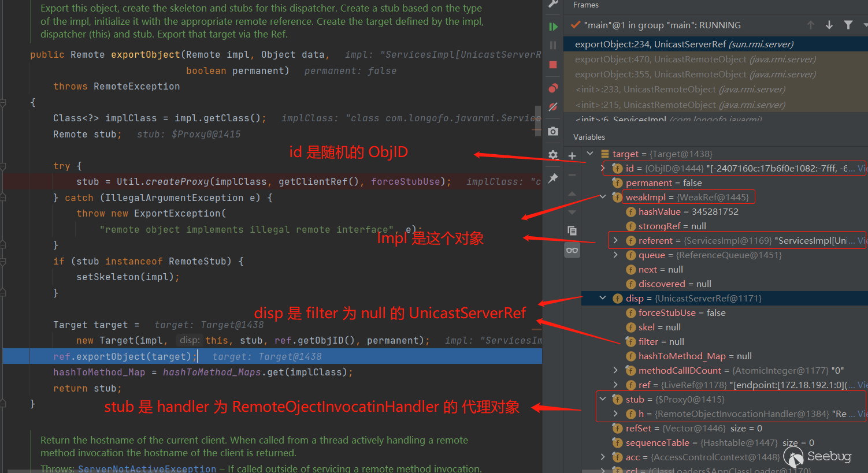Viewport: 868px width, 473px height.
Task: Click highlighted line ref.exportObject(target)
Action: coord(272,356)
